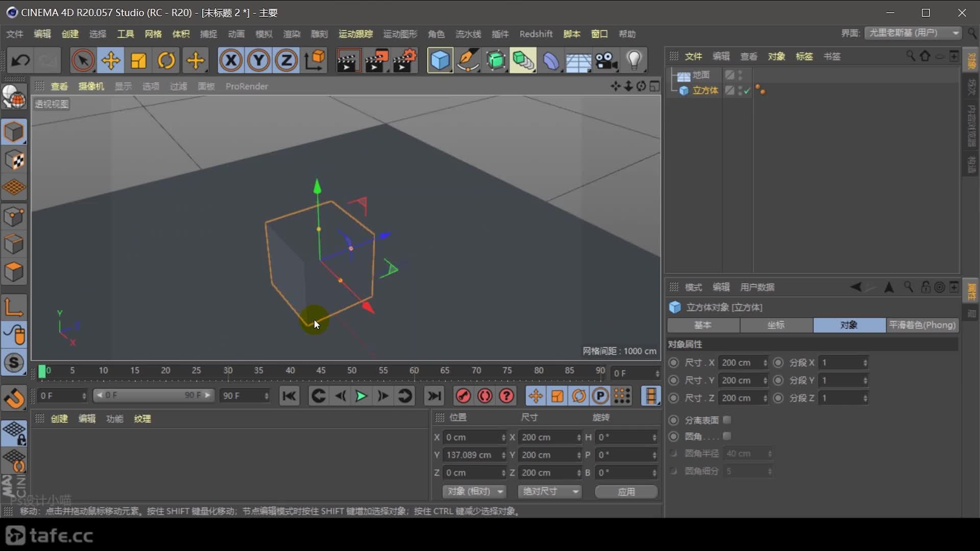This screenshot has width=980, height=551.
Task: Open the 运动图形 menu
Action: pos(400,34)
